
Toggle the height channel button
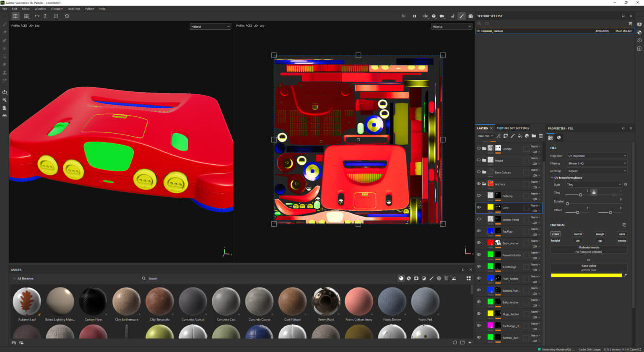(556, 241)
